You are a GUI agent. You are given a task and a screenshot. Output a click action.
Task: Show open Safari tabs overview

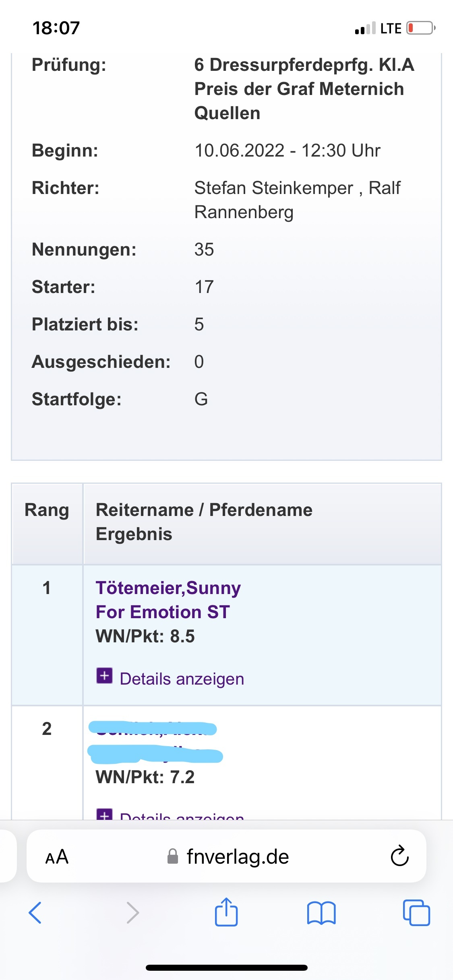point(416,913)
